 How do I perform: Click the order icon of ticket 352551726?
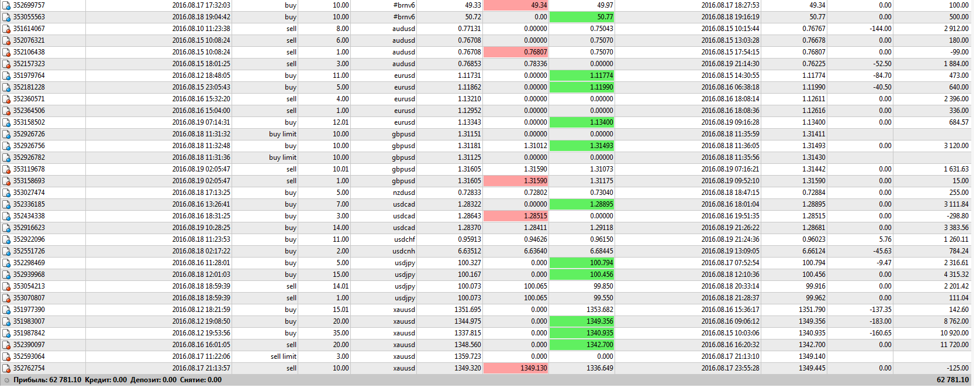point(6,251)
